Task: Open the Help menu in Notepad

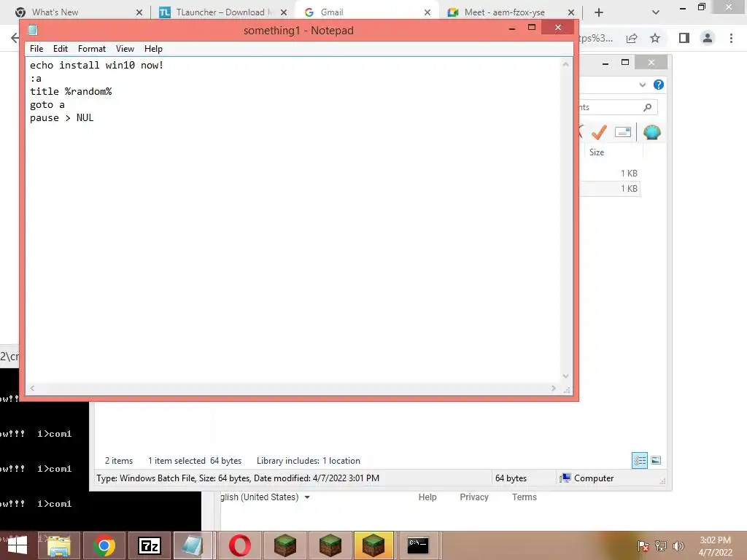Action: coord(153,49)
